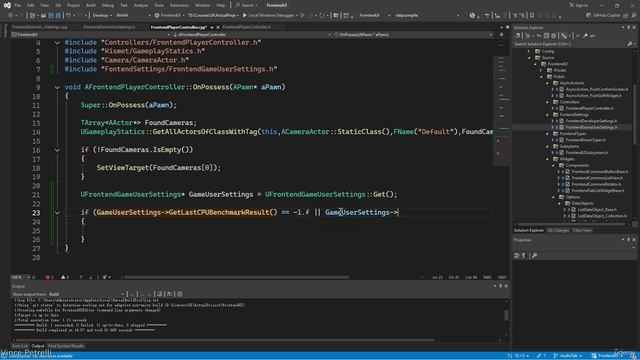The height and width of the screenshot is (360, 640).
Task: Expand the Private folder
Action: (x=541, y=71)
